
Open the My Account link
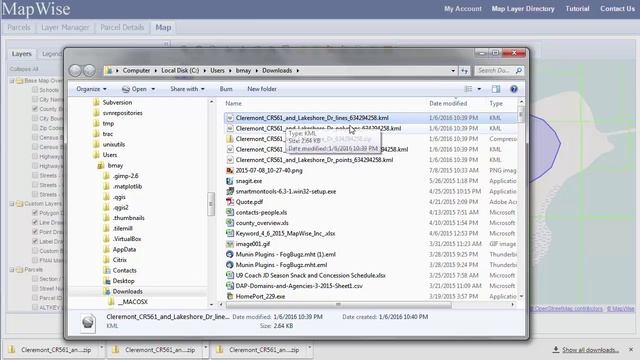coord(463,9)
